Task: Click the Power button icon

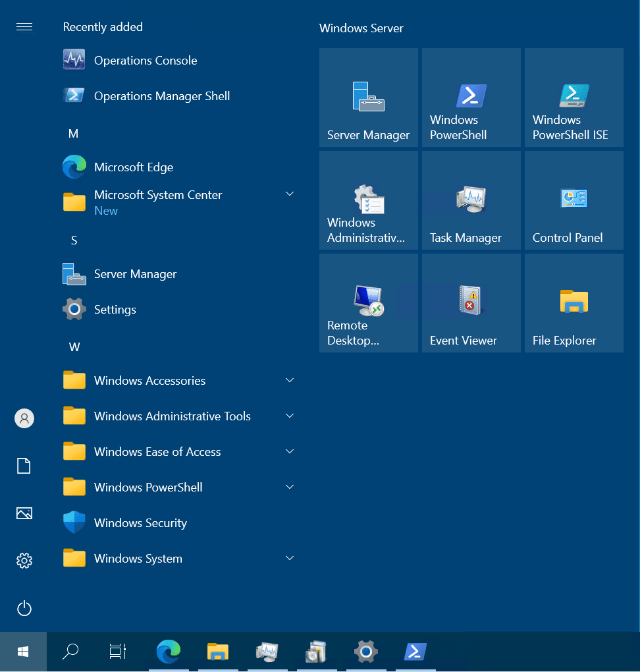Action: (x=24, y=608)
